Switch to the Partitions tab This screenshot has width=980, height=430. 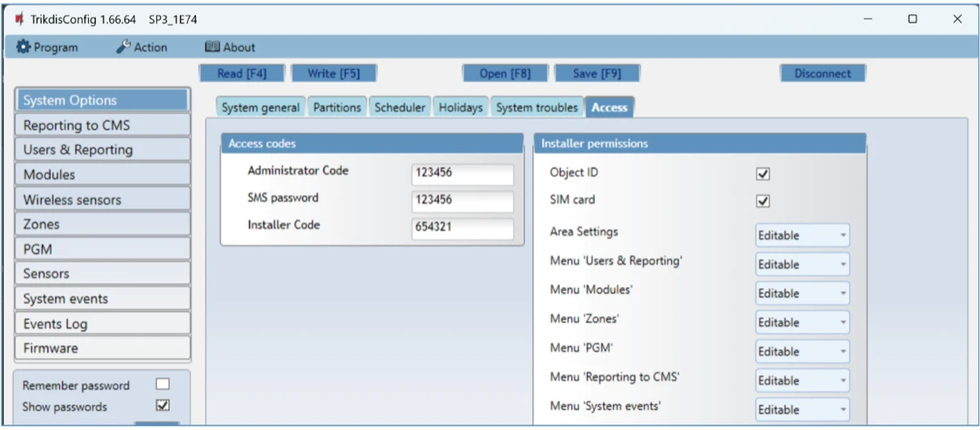(x=336, y=108)
